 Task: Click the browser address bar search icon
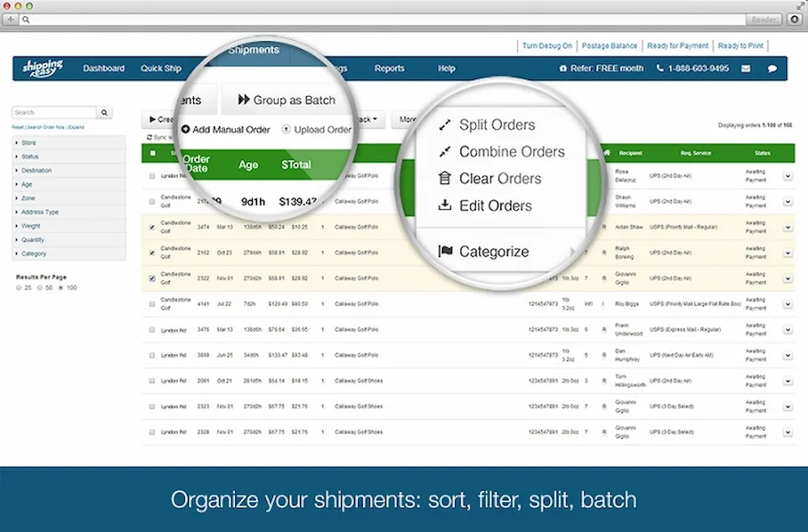click(x=26, y=19)
